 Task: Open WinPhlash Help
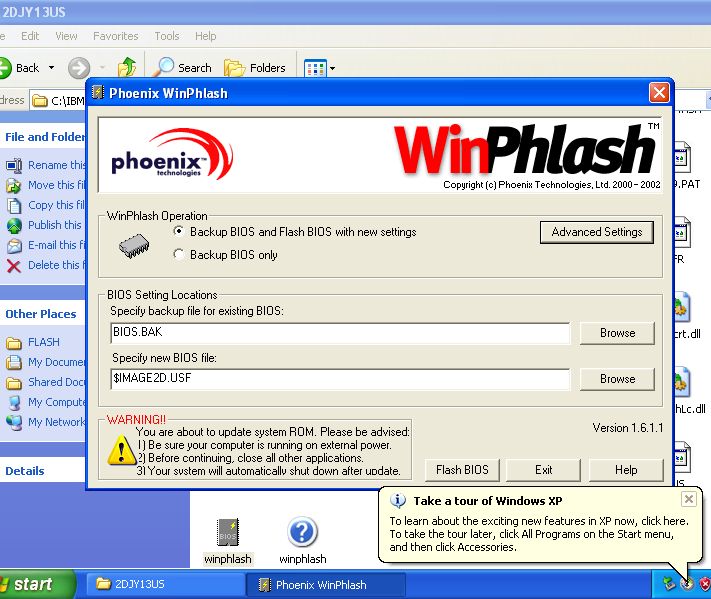pyautogui.click(x=626, y=470)
